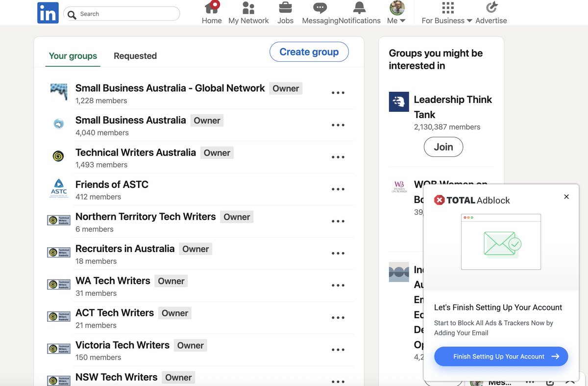
Task: Click Finish Setting Up Your Account button
Action: pyautogui.click(x=501, y=357)
